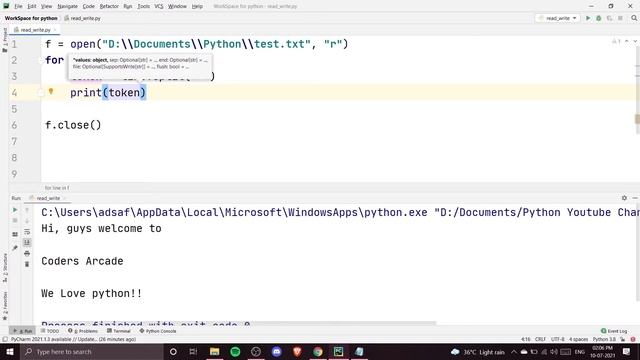This screenshot has height=360, width=640.
Task: Click the intention lightbulb on line 4
Action: coord(51,91)
